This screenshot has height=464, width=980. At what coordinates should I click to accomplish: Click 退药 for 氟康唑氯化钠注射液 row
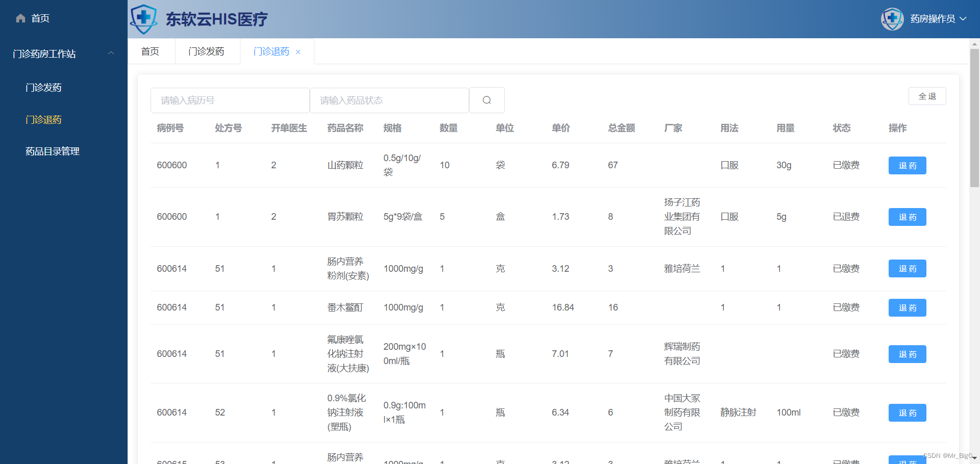pos(907,354)
